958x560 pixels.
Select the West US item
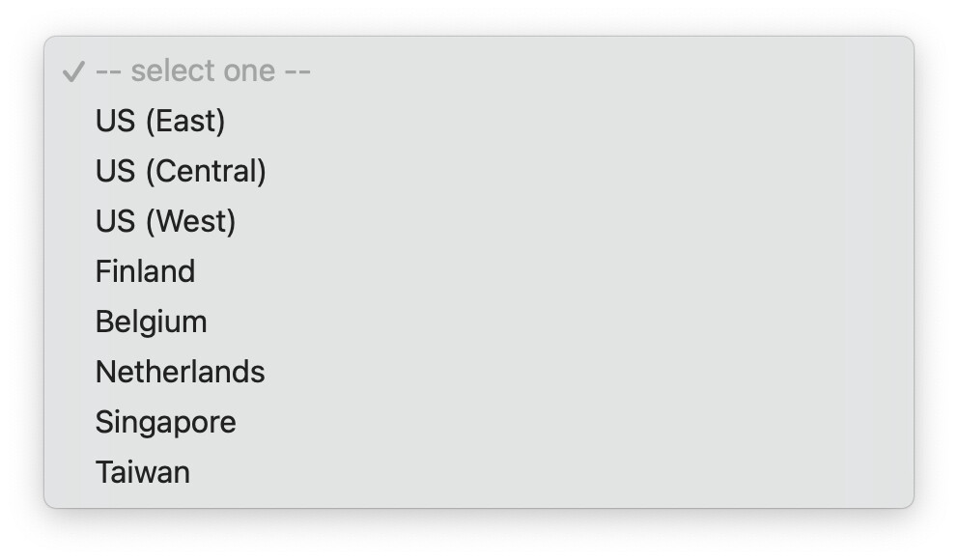(x=165, y=222)
